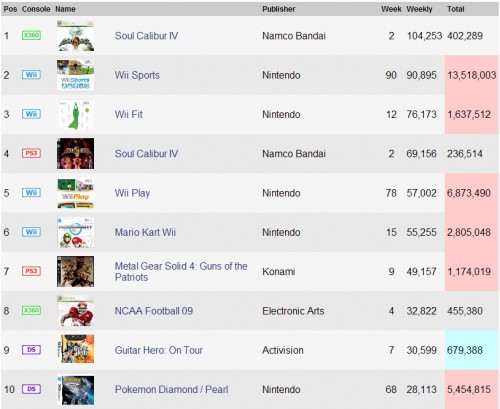Click the highlighted 679,388 total cell

click(x=471, y=350)
